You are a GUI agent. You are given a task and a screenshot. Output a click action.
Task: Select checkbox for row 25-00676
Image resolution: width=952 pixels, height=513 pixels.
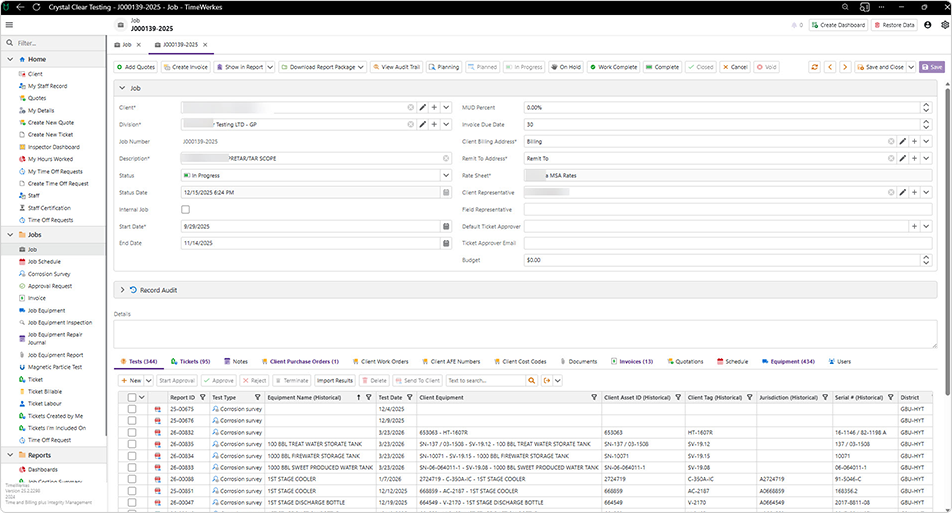pyautogui.click(x=132, y=421)
